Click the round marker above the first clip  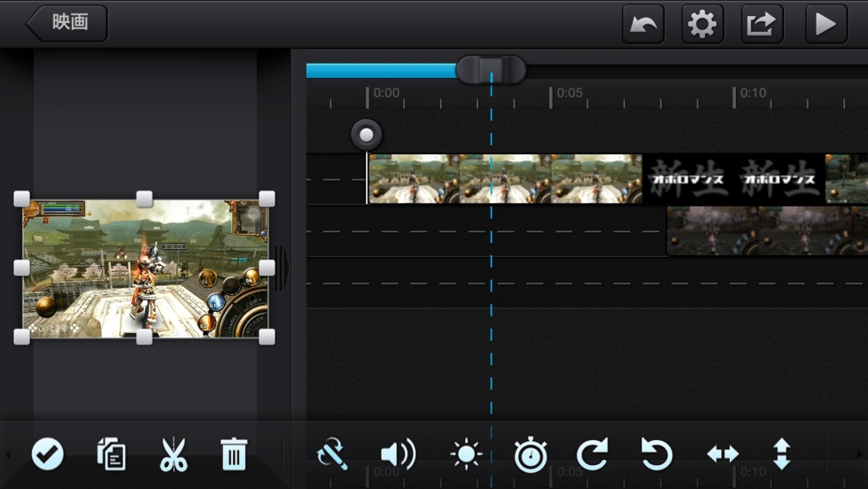(x=366, y=135)
